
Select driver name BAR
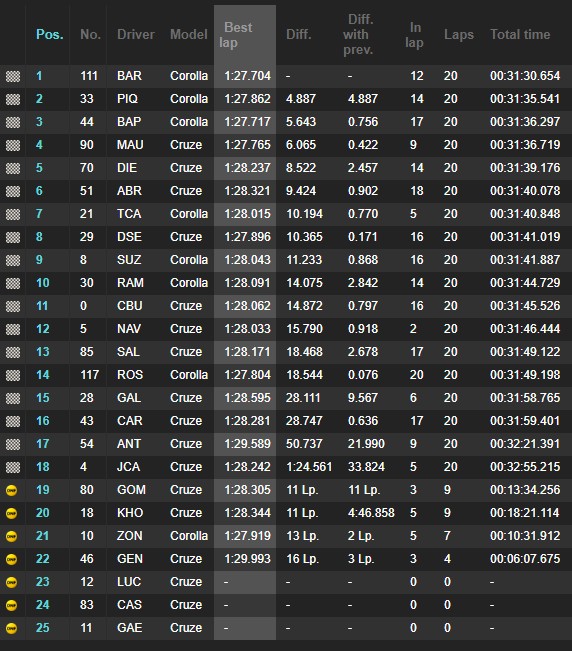130,76
